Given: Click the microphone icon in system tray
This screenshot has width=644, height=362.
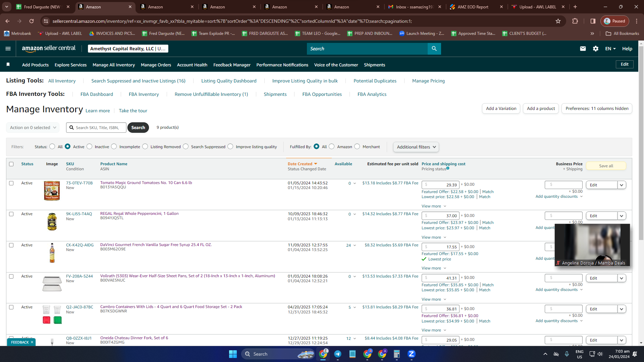Looking at the screenshot, I should pyautogui.click(x=567, y=354).
